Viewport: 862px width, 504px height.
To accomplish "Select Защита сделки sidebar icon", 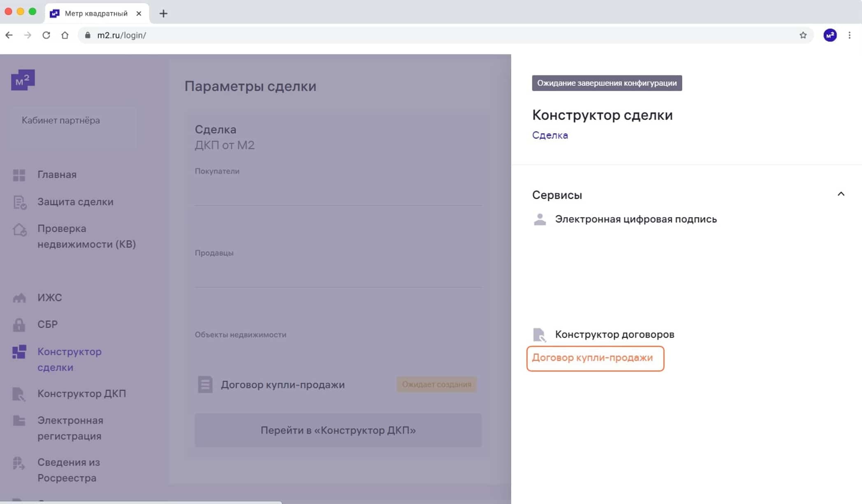I will tap(19, 202).
